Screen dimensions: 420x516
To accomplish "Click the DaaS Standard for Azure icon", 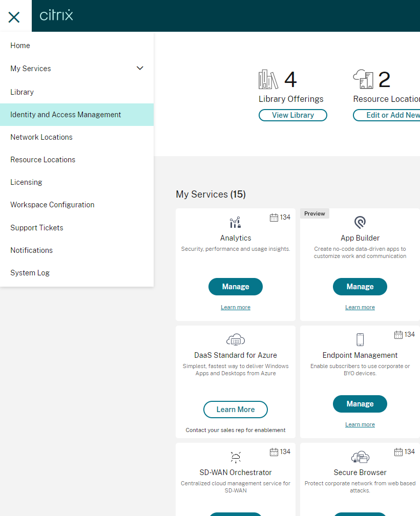I will pos(236,340).
